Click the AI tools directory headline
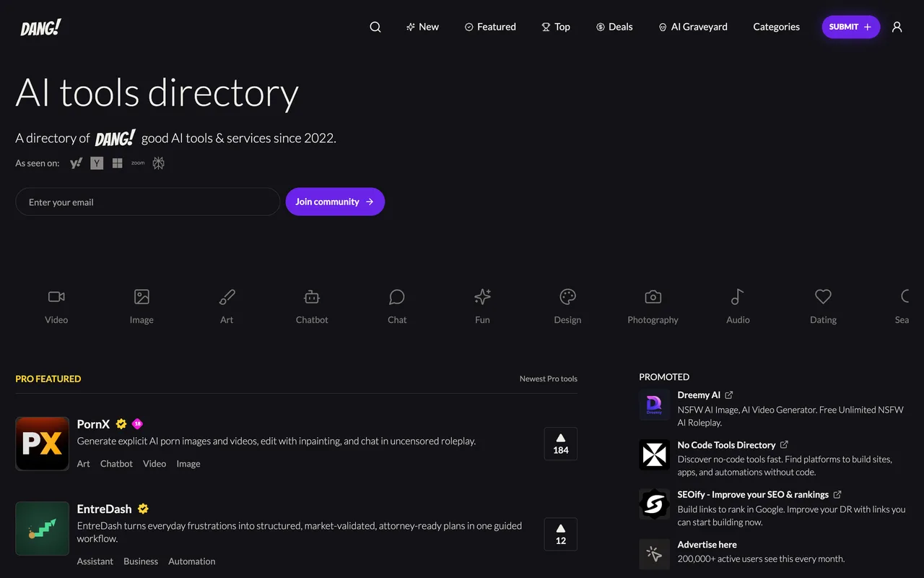 (x=157, y=93)
